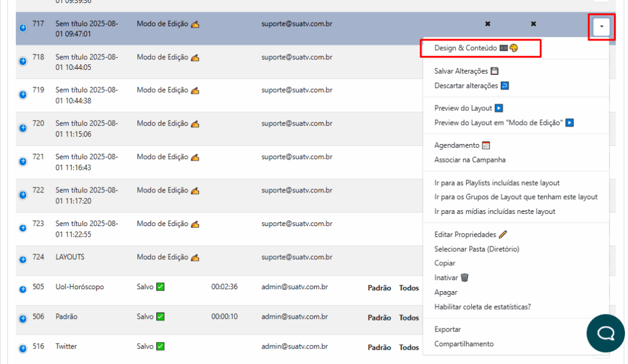Click Habilitar coleta de estatísticas option
Viewport: 628px width, 364px height.
[482, 307]
